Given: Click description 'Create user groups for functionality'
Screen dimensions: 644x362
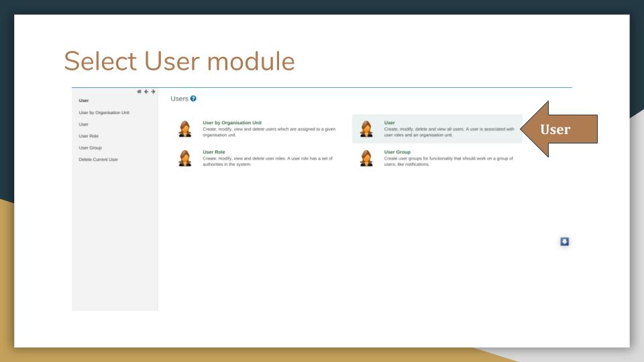Looking at the screenshot, I should (x=449, y=162).
